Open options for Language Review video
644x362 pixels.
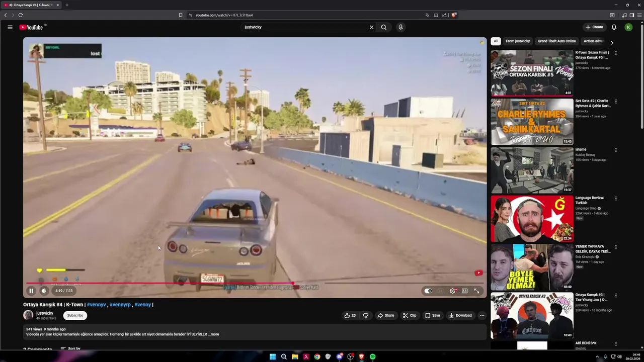[616, 199]
